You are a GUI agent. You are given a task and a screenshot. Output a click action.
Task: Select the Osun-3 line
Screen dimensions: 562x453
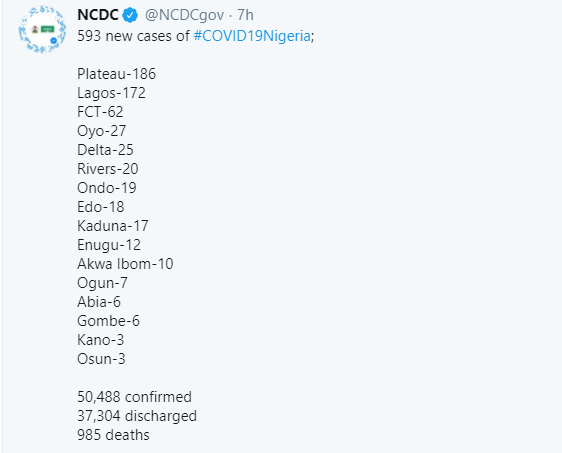101,359
